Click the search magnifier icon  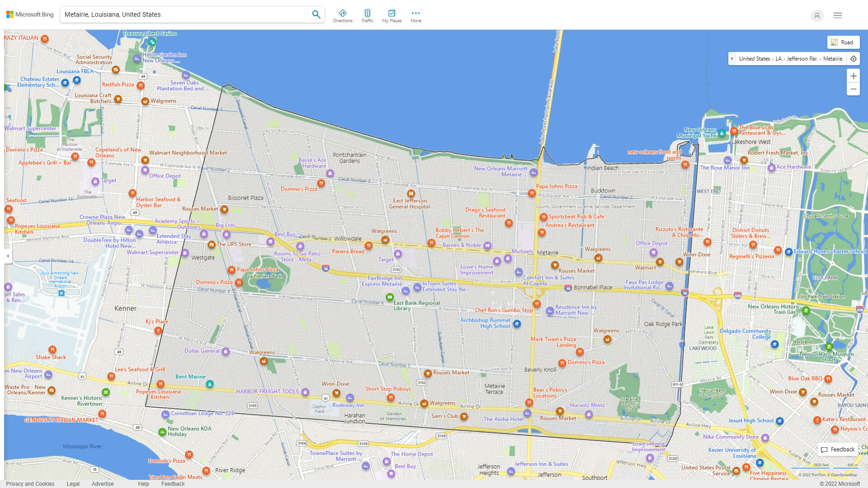pos(316,14)
